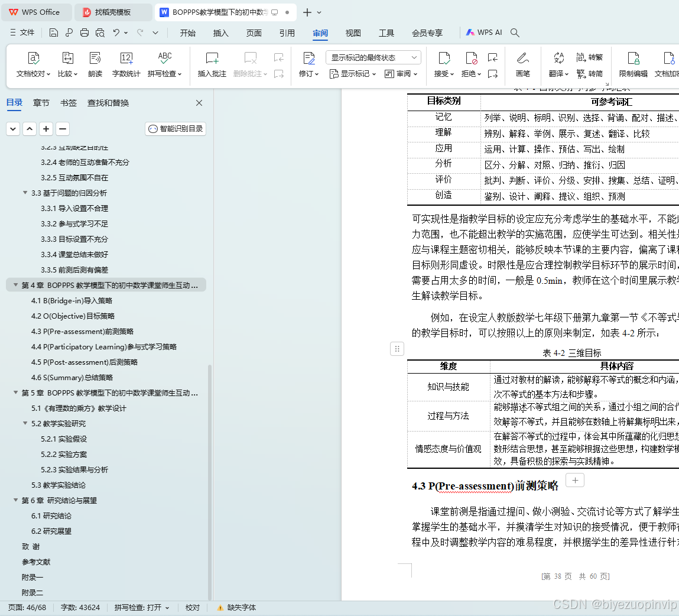The image size is (679, 616).
Task: Click the Save icon in quick access bar
Action: click(x=54, y=33)
